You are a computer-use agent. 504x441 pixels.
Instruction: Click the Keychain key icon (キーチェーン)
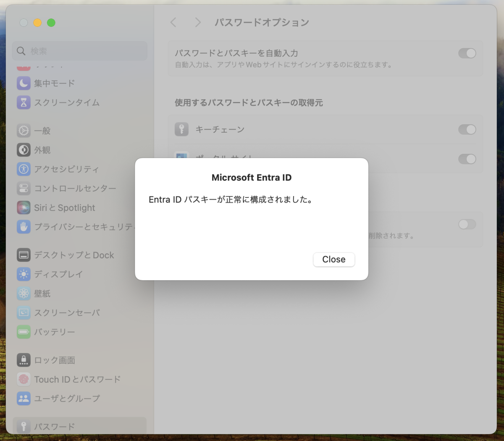click(x=181, y=129)
